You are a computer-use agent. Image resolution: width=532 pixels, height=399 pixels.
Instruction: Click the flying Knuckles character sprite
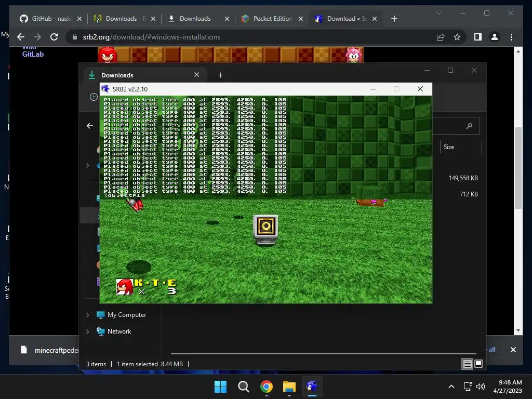point(135,205)
